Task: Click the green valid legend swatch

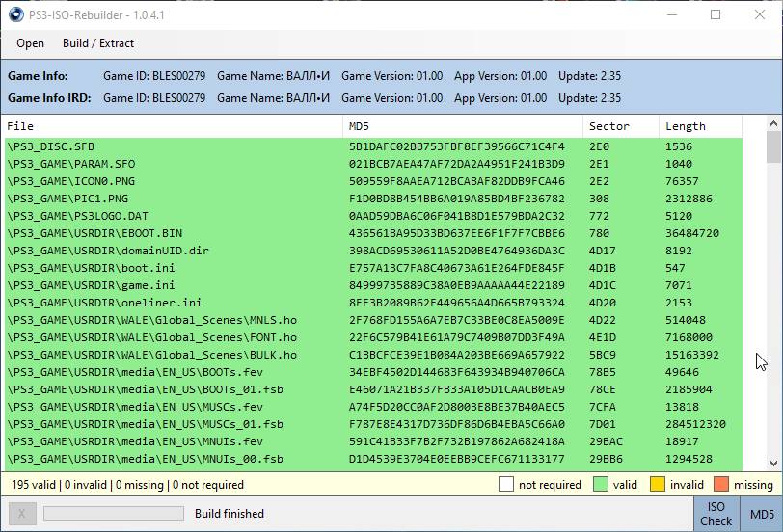Action: (x=600, y=484)
